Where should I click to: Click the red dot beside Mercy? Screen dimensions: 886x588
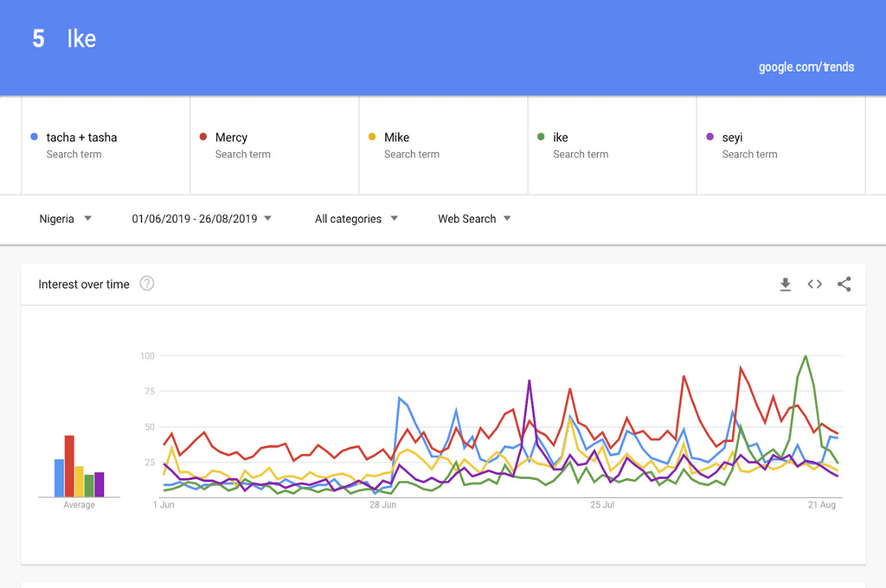(x=202, y=137)
